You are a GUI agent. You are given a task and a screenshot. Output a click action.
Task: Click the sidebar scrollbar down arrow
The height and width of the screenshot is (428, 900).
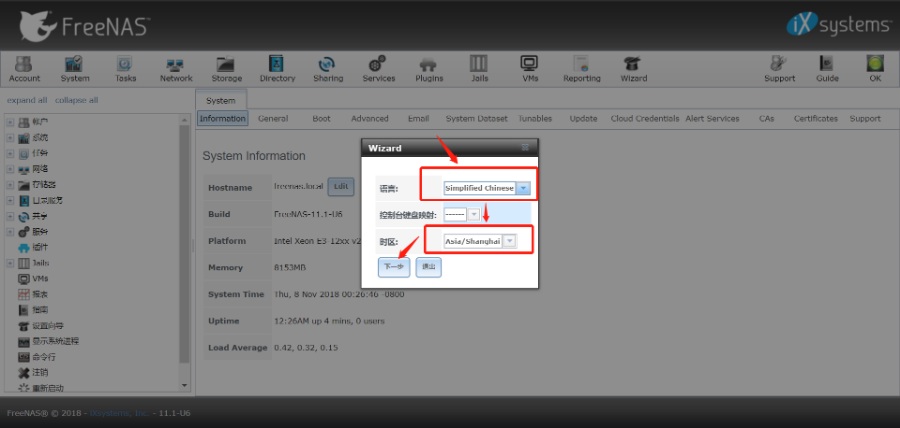point(184,385)
